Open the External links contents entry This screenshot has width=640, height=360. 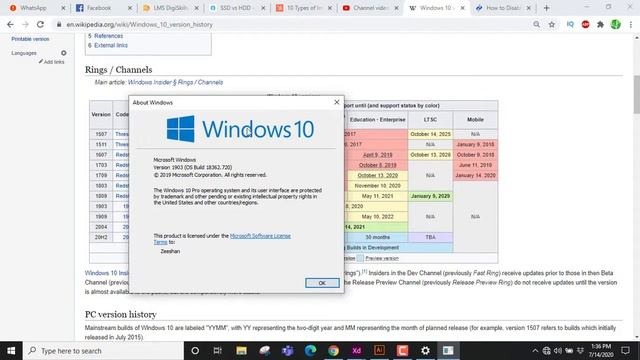[x=111, y=45]
